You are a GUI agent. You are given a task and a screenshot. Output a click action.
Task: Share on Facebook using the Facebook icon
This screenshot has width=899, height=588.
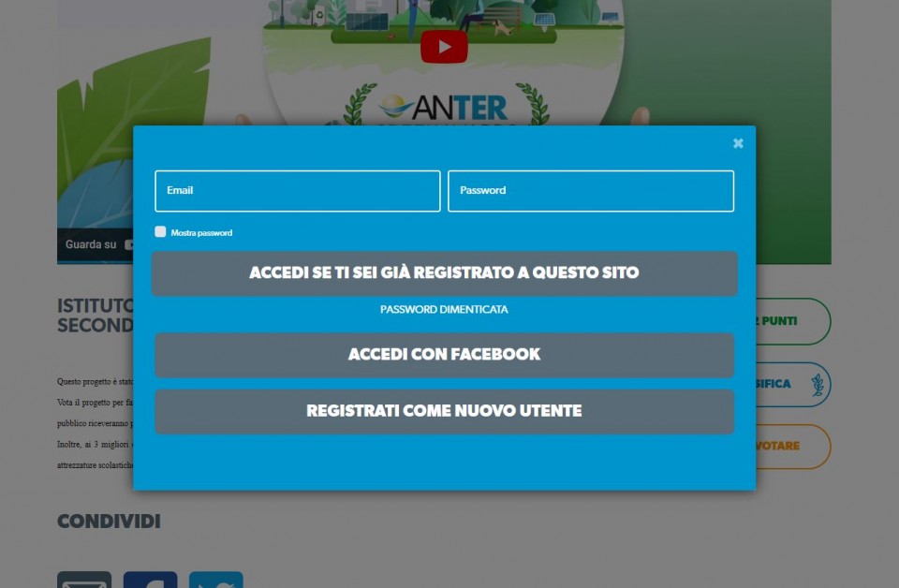click(x=150, y=581)
